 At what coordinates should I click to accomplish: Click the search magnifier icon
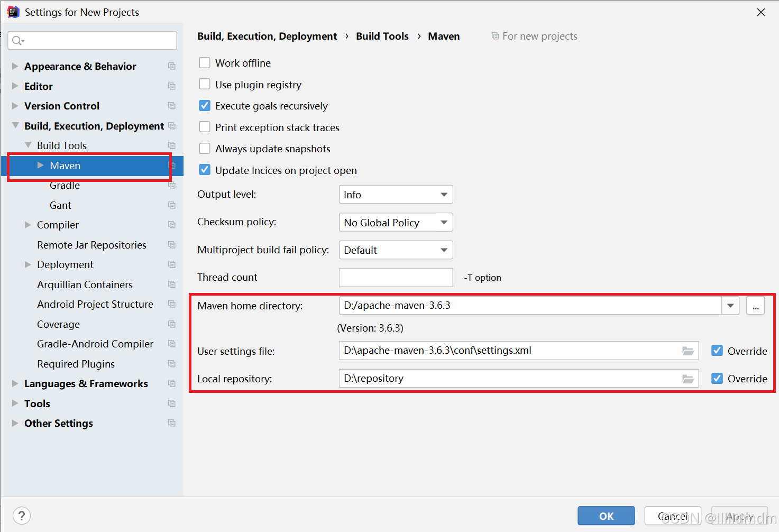17,41
